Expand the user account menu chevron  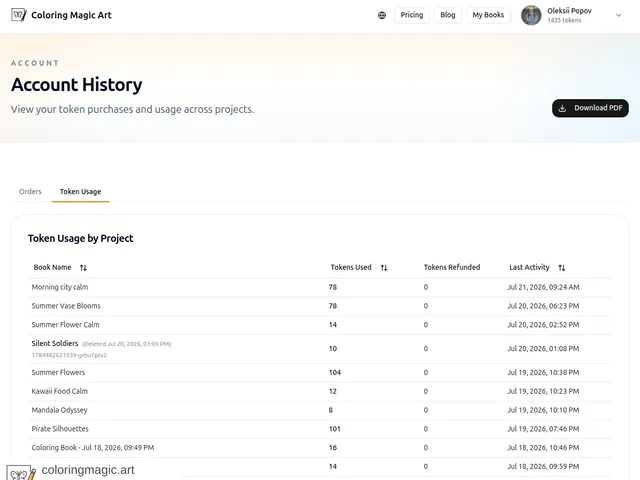618,16
